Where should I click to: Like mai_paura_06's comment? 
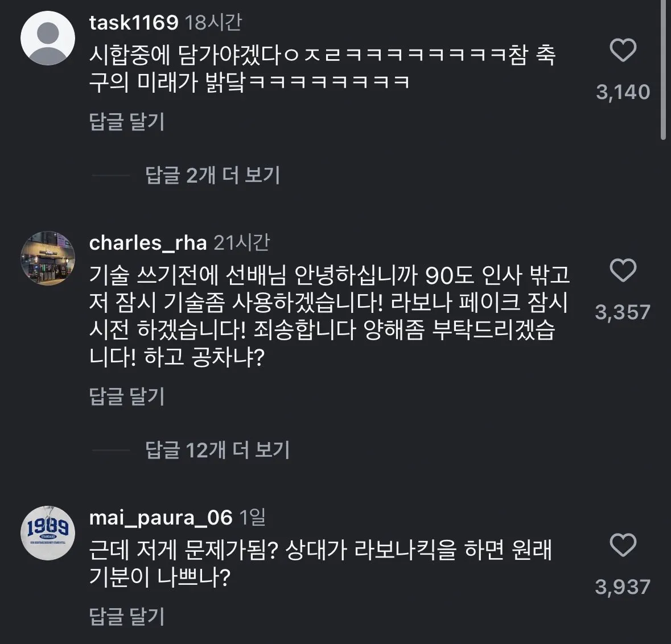[624, 545]
